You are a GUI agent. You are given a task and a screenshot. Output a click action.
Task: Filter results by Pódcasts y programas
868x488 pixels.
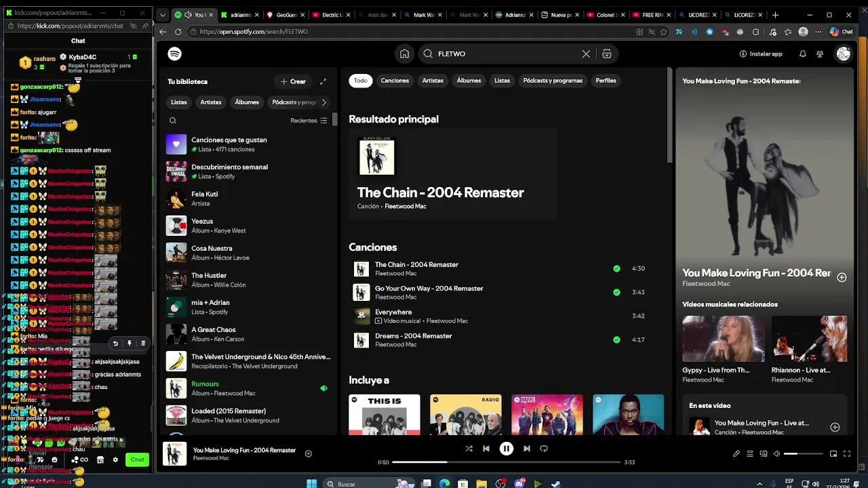(553, 81)
